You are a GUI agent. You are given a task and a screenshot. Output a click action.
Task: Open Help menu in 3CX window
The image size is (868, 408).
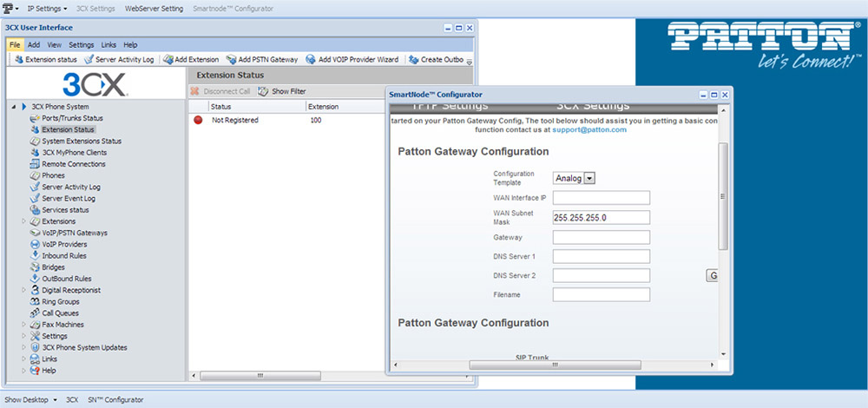(x=131, y=45)
